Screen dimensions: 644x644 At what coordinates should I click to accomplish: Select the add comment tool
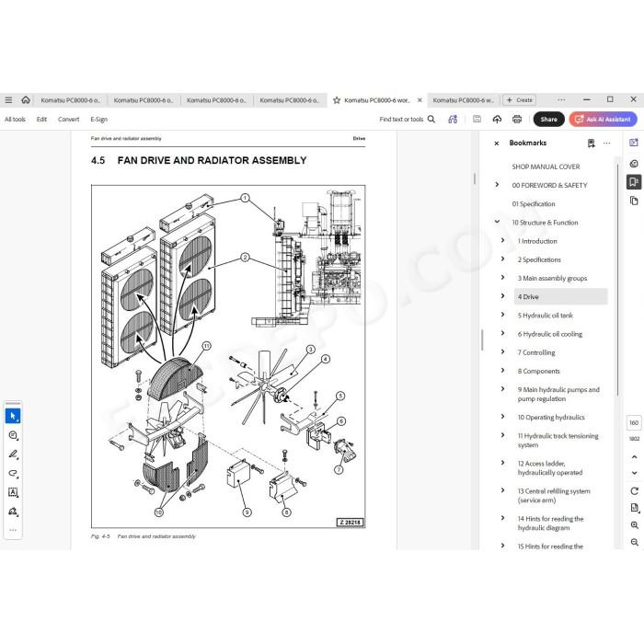tap(13, 435)
